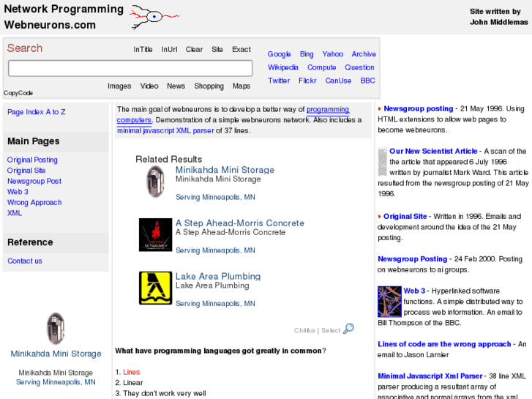Open Original Posting in Main Pages
532x399 pixels.
(x=32, y=160)
